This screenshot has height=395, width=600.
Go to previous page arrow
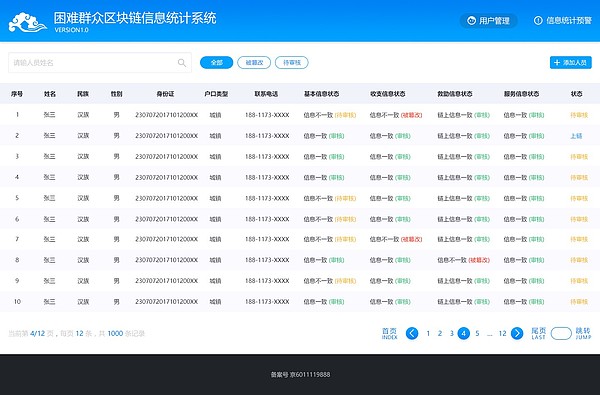click(x=412, y=333)
